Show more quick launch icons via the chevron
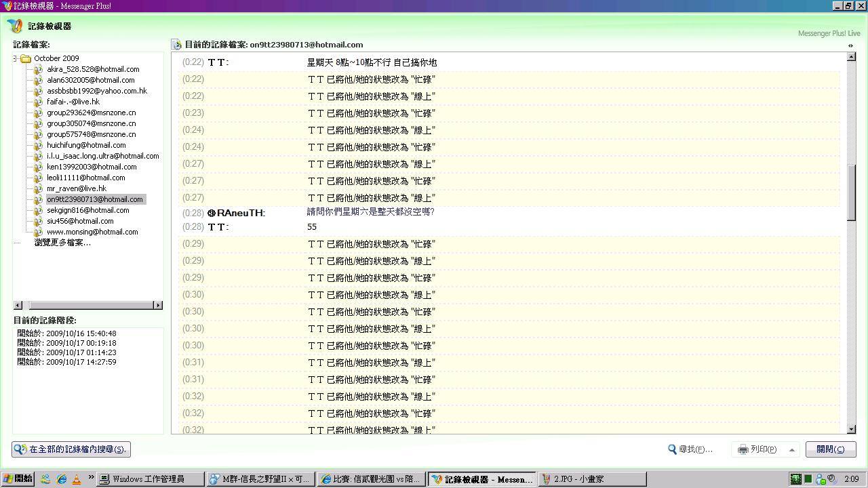Screen dimensions: 868x488 point(90,477)
